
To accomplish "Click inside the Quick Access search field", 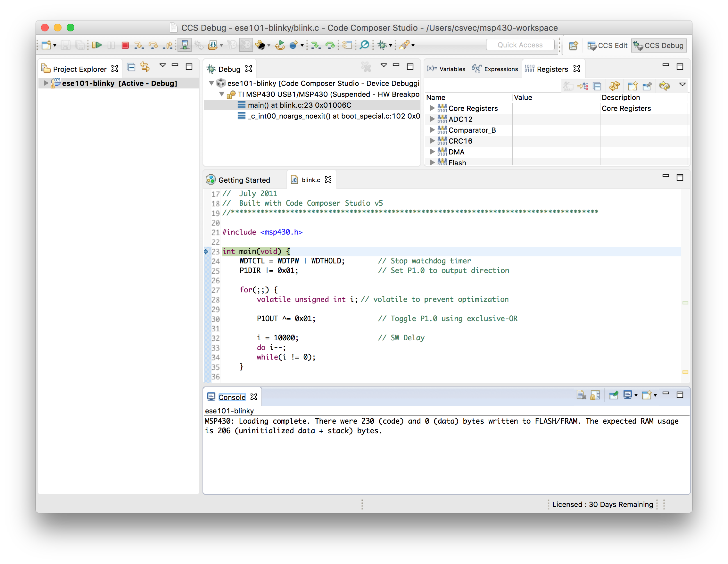I will (520, 45).
